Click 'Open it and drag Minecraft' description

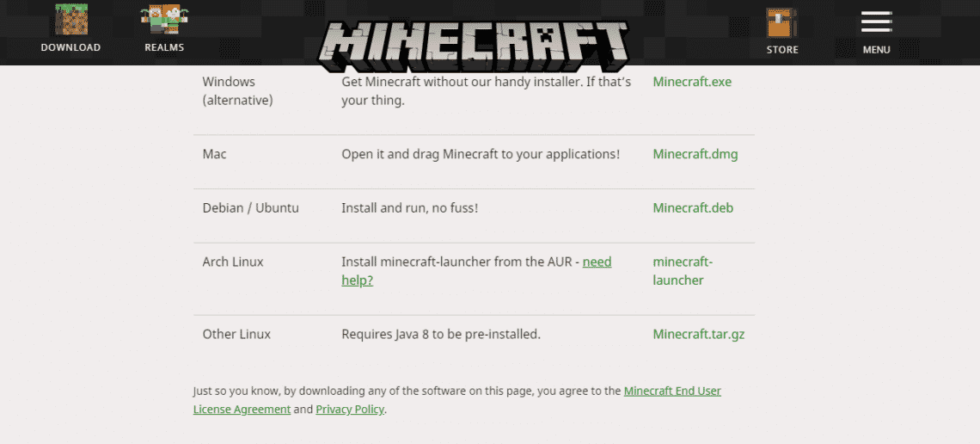[481, 154]
